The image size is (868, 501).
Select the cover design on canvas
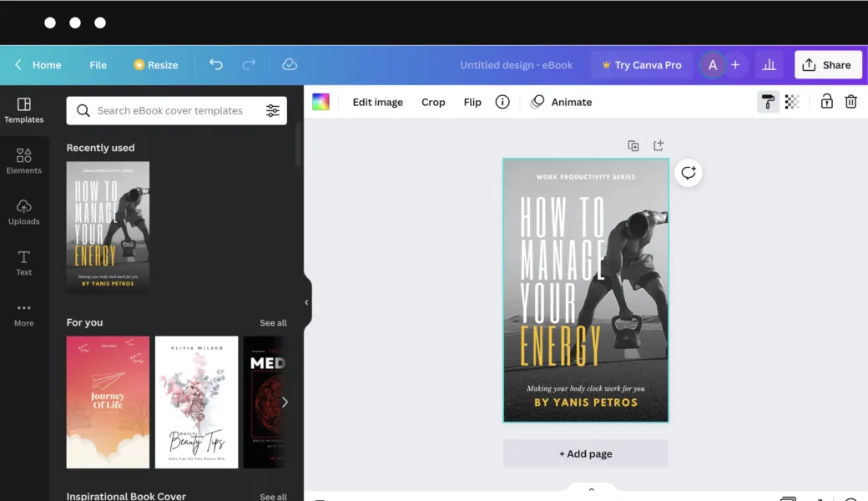point(586,290)
